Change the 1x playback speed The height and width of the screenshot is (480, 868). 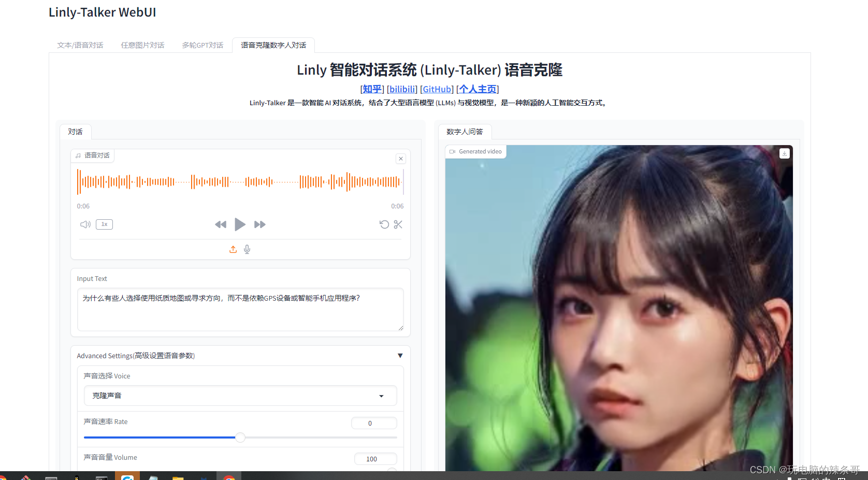click(104, 224)
